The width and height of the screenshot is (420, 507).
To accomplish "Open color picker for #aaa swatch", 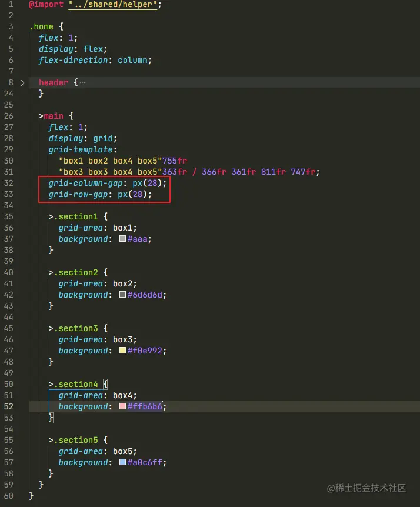I will point(122,239).
